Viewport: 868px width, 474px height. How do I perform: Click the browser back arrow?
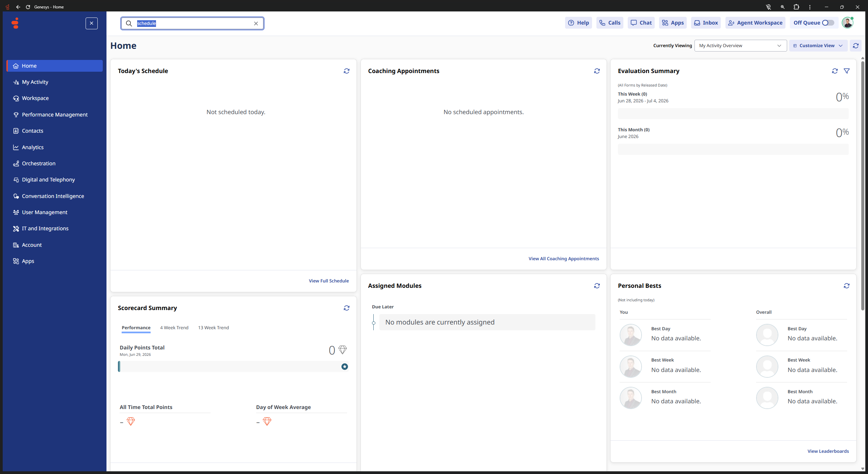(x=18, y=7)
